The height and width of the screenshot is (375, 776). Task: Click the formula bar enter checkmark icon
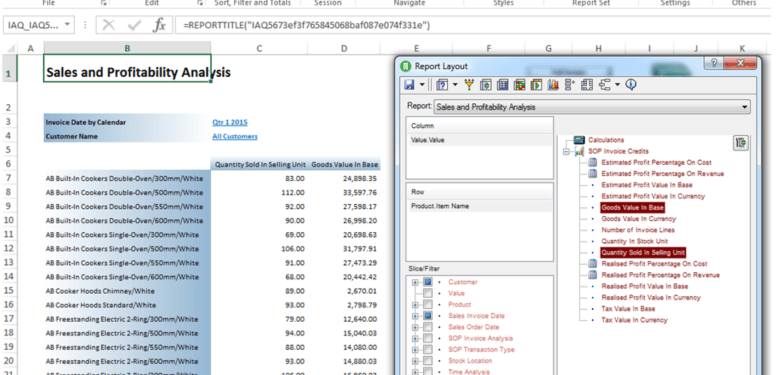134,25
